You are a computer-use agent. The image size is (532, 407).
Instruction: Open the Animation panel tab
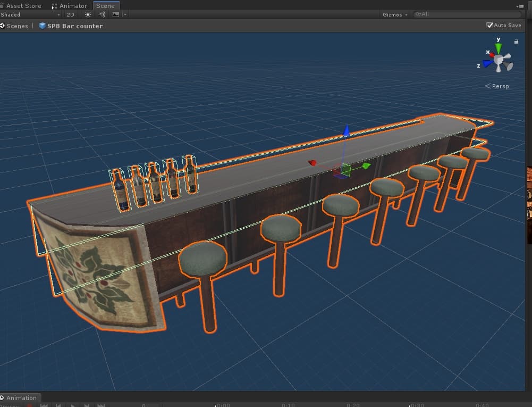[x=21, y=397]
